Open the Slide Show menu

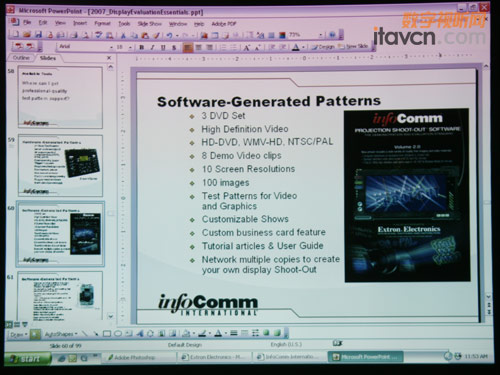(x=149, y=24)
